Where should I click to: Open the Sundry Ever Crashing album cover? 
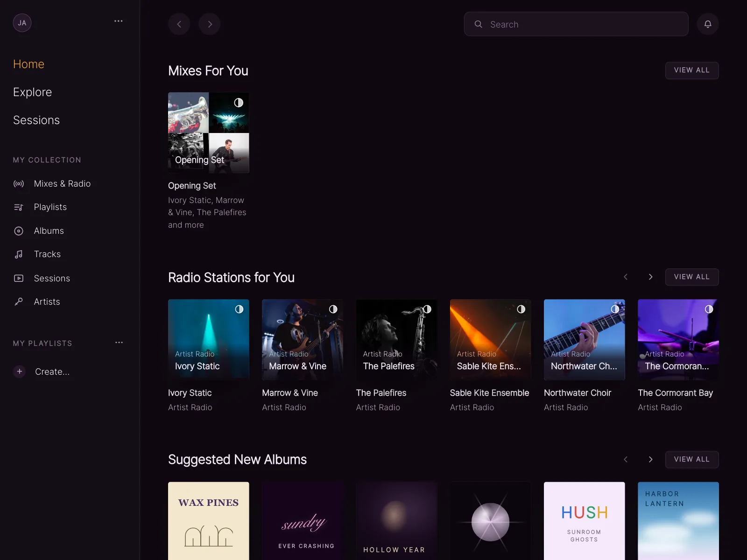(x=303, y=521)
